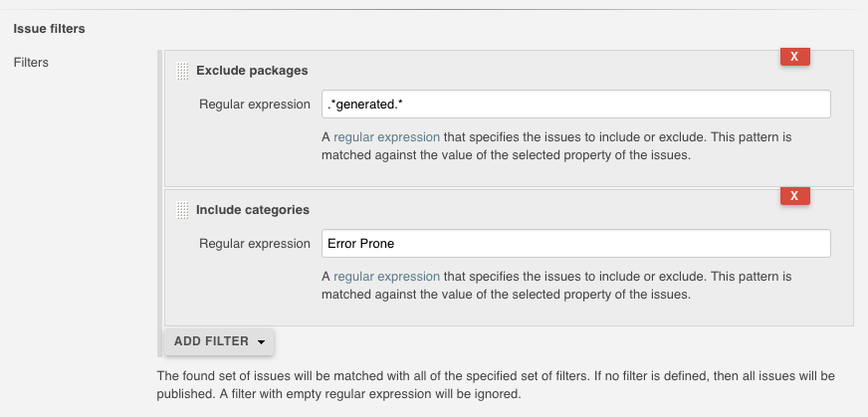Click the .*generated.* regular expression field
The image size is (868, 417).
576,104
